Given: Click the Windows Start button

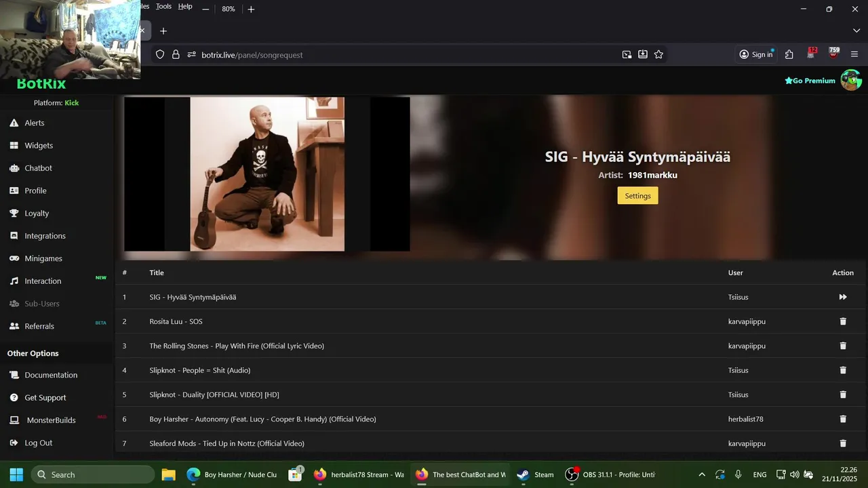Looking at the screenshot, I should [x=16, y=474].
